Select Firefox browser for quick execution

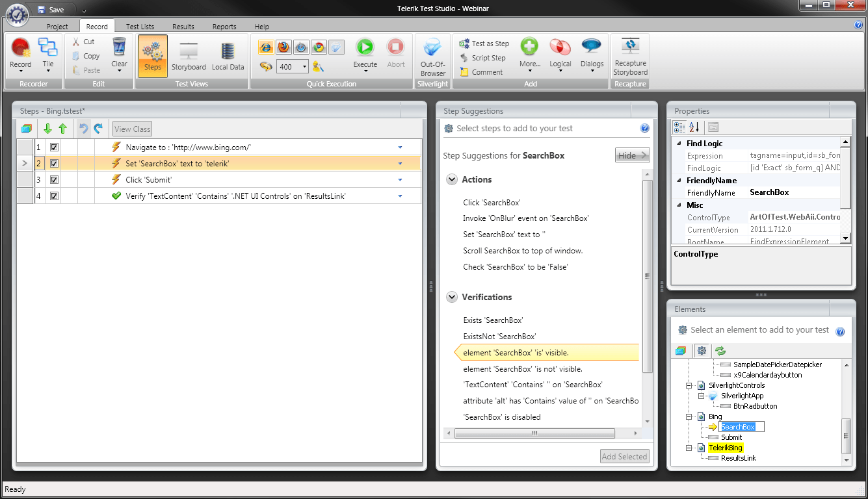coord(283,47)
